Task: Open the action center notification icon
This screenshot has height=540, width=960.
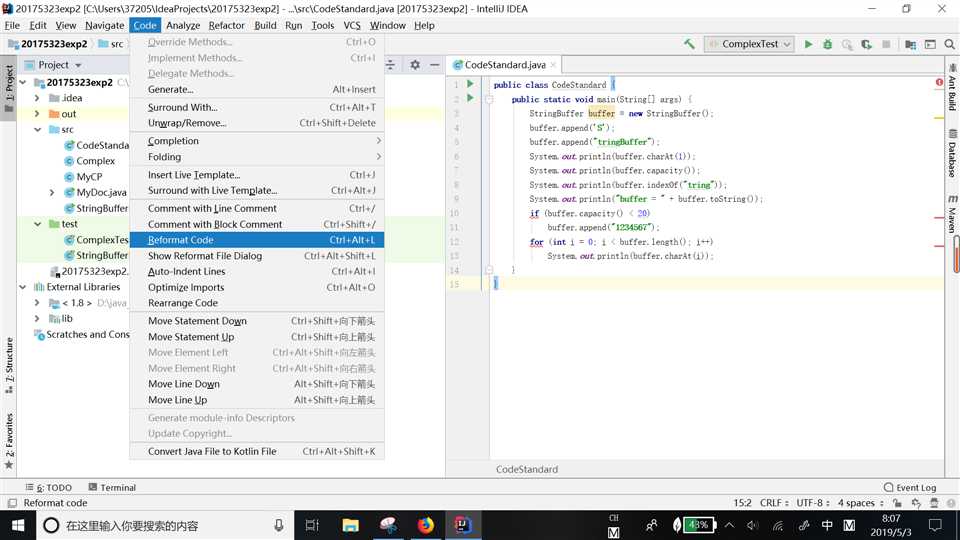Action: click(935, 525)
